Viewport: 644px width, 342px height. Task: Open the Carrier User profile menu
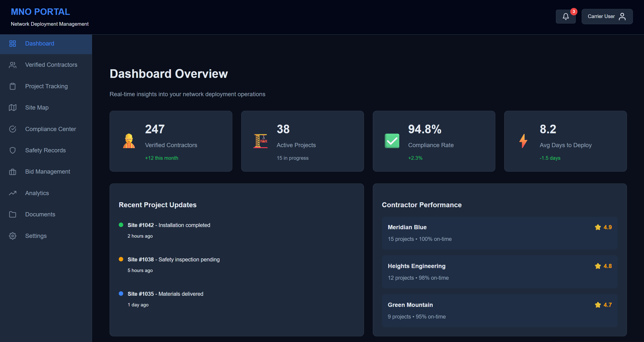607,16
